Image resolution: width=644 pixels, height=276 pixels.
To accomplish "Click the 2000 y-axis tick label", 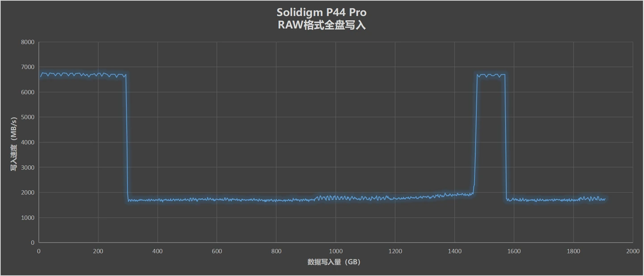I will tap(27, 192).
